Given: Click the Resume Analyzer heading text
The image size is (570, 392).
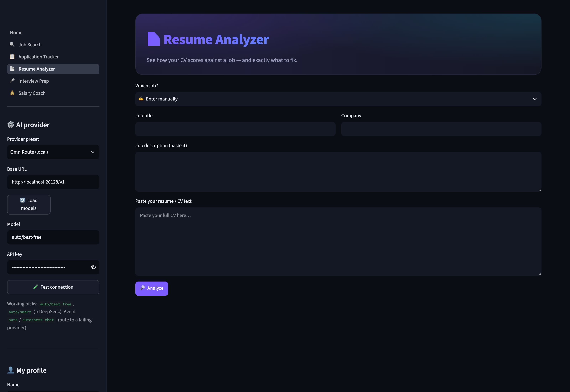Looking at the screenshot, I should click(216, 39).
